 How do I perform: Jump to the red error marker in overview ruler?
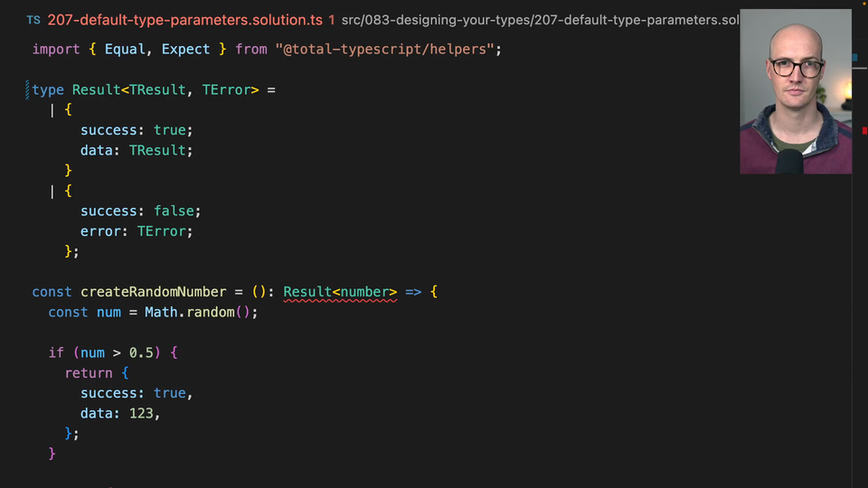click(863, 131)
